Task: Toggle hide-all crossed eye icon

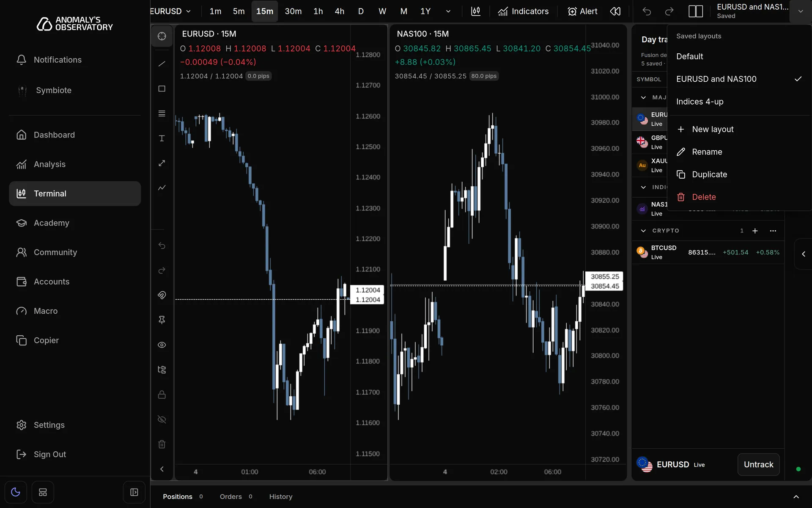Action: [162, 420]
